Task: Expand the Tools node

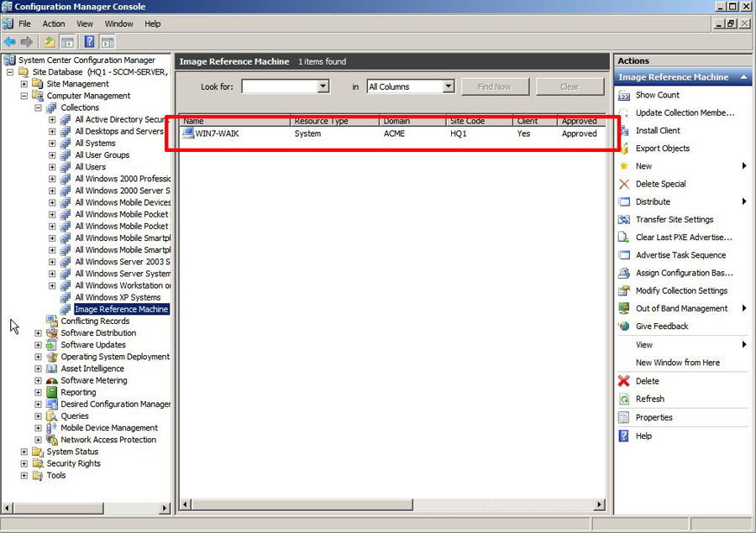Action: (x=24, y=476)
